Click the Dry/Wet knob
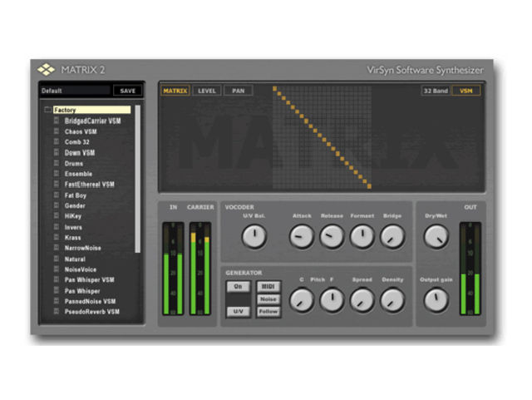Viewport: 532px width, 400px height. [436, 237]
